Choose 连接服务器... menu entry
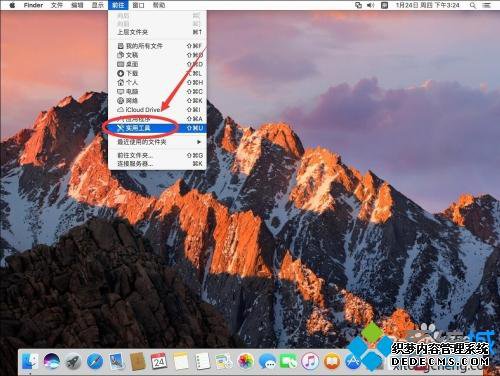 (157, 164)
